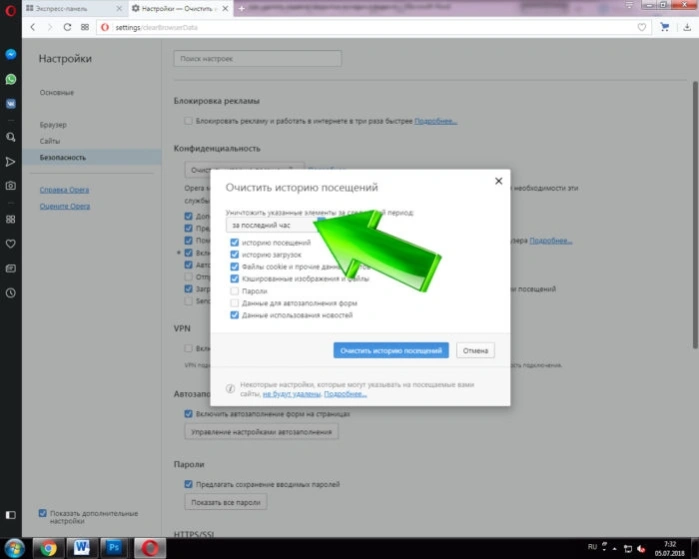The width and height of the screenshot is (699, 559).
Task: Open the Справка Opera link
Action: 64,190
